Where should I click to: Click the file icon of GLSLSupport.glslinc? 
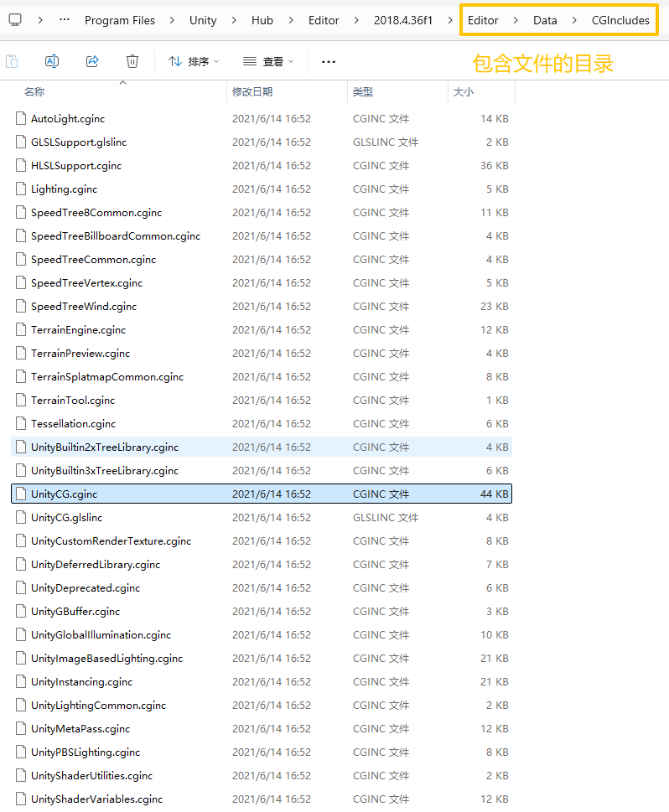click(21, 142)
